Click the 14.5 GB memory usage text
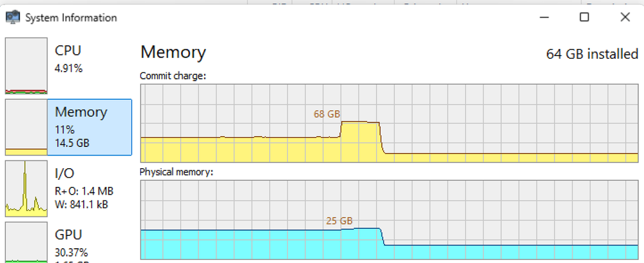 [x=71, y=143]
